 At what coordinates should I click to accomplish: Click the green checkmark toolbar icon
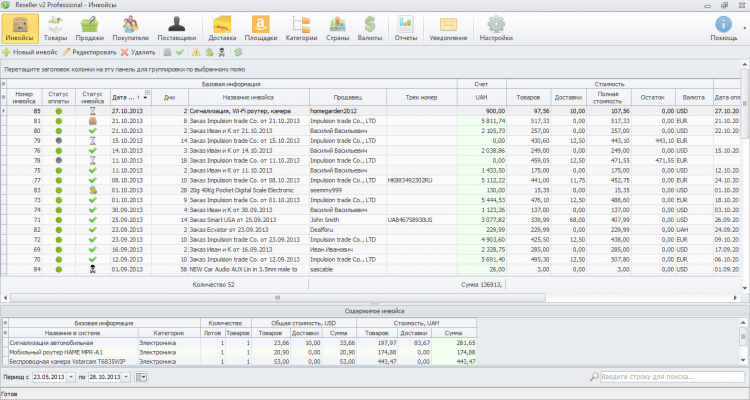coord(180,51)
